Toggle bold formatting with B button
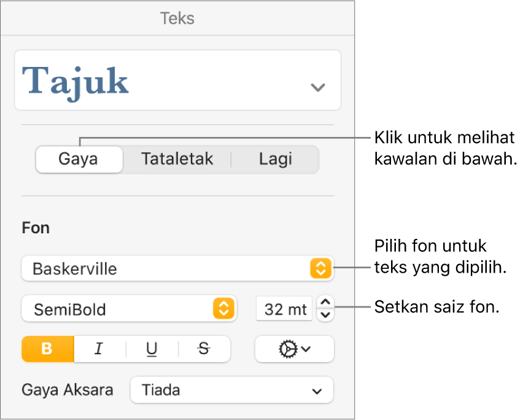 [x=48, y=349]
